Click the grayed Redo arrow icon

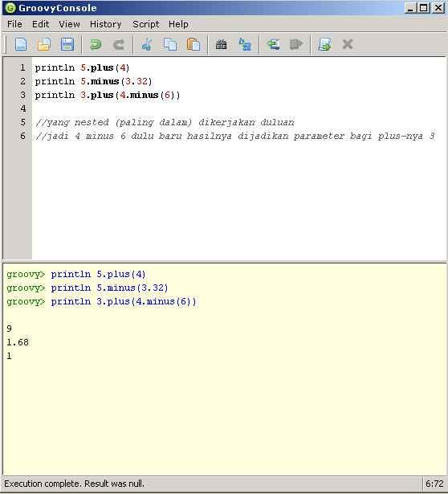118,44
